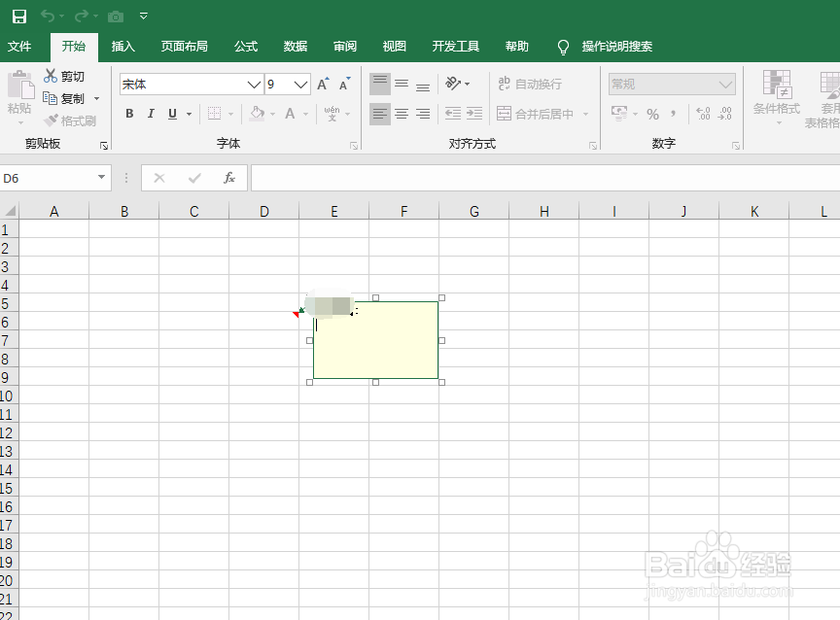Viewport: 840px width, 620px height.
Task: Toggle italic formatting
Action: click(151, 114)
